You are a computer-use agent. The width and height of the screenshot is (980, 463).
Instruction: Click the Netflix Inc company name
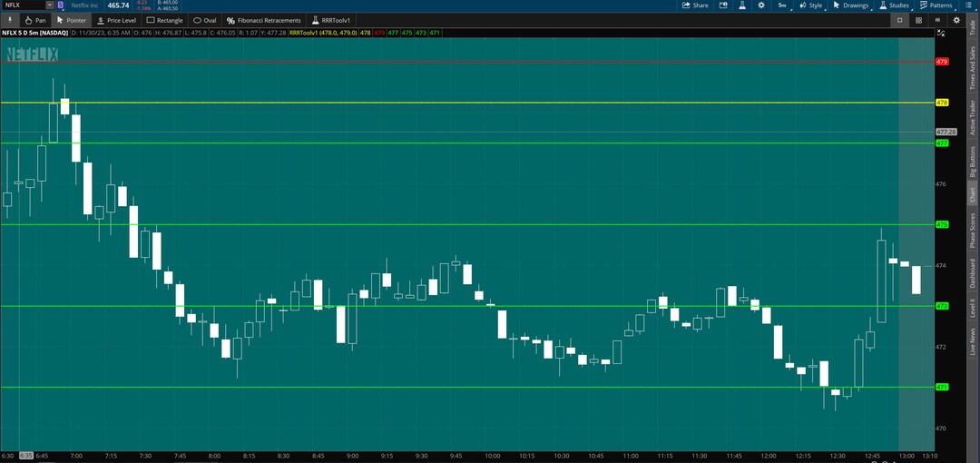tap(85, 5)
